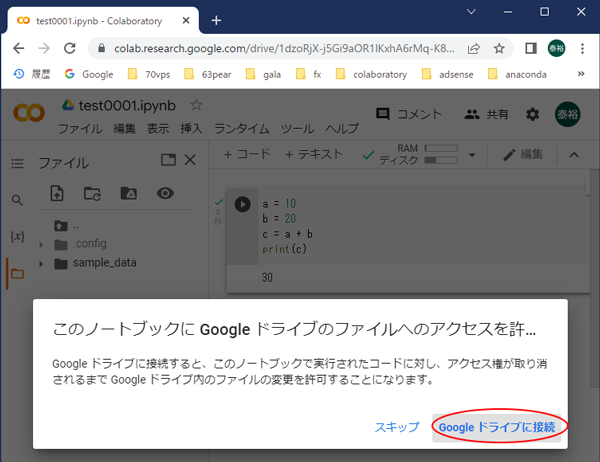Open the search sidebar icon
600x462 pixels.
[17, 200]
